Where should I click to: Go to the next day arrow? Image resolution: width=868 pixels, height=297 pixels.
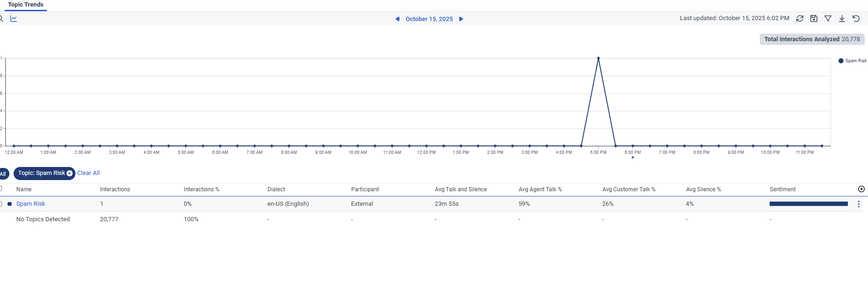click(461, 19)
